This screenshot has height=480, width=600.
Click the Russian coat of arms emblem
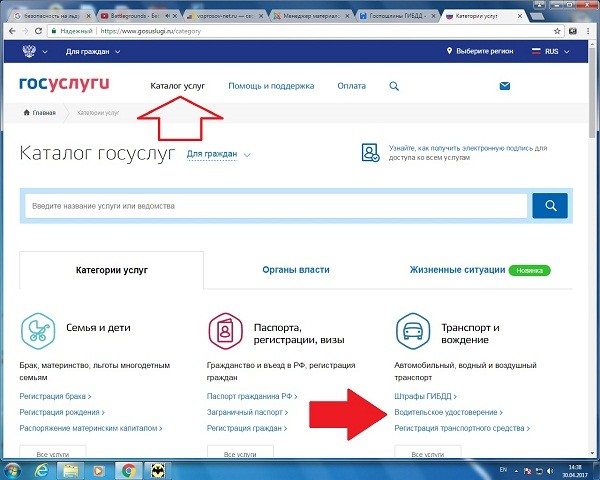click(29, 51)
